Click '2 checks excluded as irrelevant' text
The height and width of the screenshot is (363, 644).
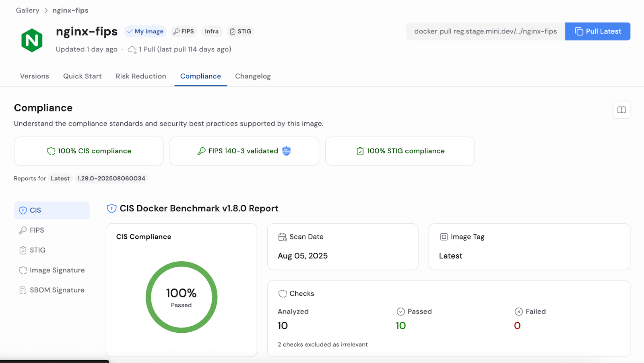323,344
